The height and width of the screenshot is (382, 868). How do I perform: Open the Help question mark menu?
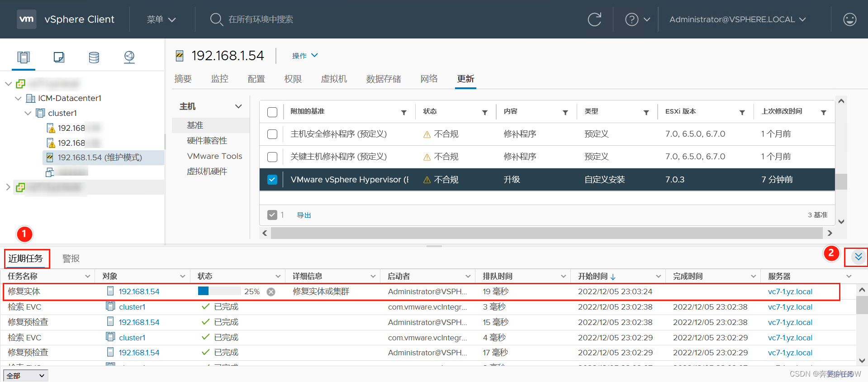point(637,19)
